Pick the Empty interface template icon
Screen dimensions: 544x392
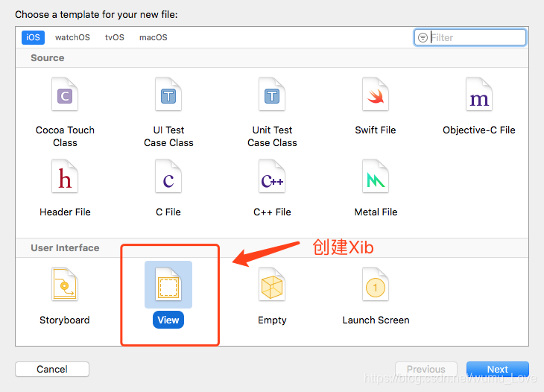coord(272,284)
